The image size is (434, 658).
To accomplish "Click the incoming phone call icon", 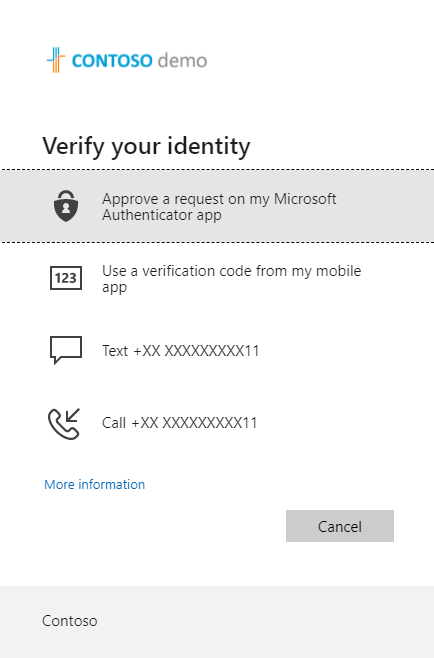I will point(64,423).
